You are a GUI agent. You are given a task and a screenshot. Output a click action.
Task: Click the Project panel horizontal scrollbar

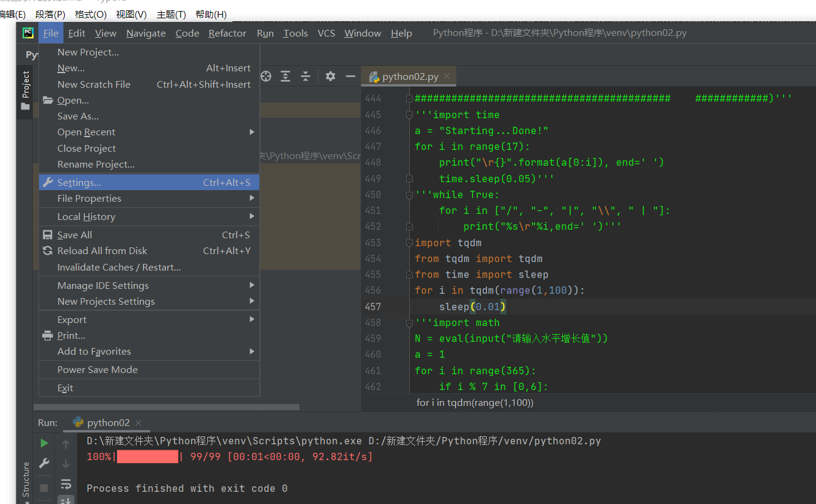point(166,407)
